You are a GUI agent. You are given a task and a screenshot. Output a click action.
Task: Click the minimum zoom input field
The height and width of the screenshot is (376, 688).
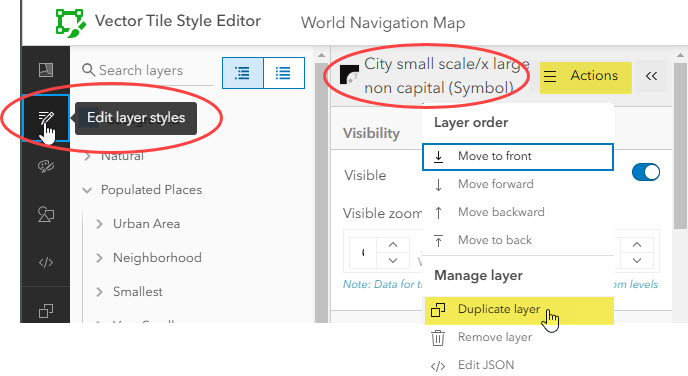click(363, 253)
